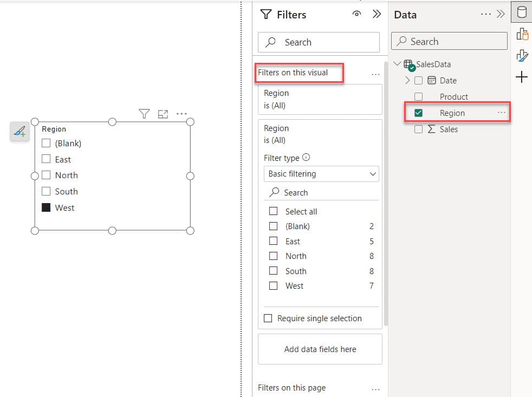
Task: Click the Product field label
Action: click(x=453, y=97)
